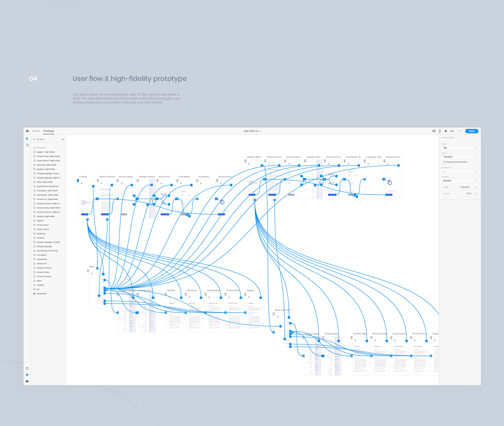Screen dimensions: 504x426
Task: Activate the Zoom magnifier tool
Action: click(27, 145)
